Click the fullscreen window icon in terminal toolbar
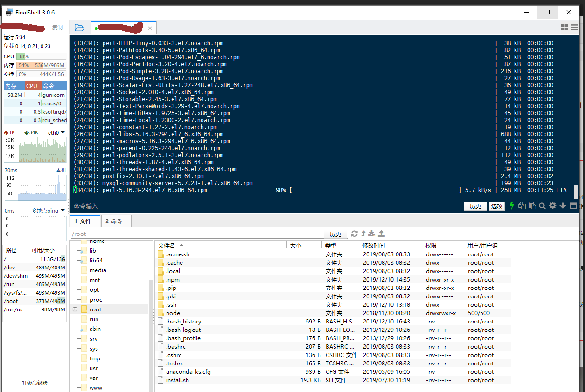 click(573, 206)
